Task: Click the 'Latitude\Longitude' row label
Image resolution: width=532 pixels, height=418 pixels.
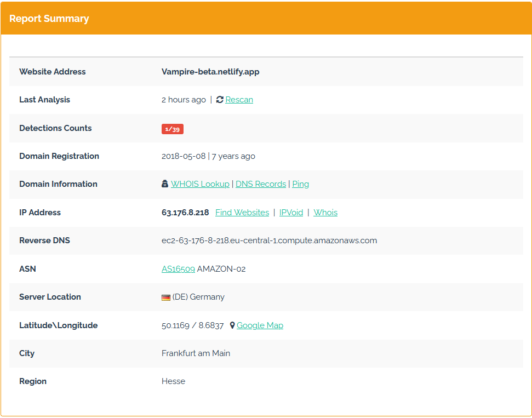Action: tap(59, 325)
